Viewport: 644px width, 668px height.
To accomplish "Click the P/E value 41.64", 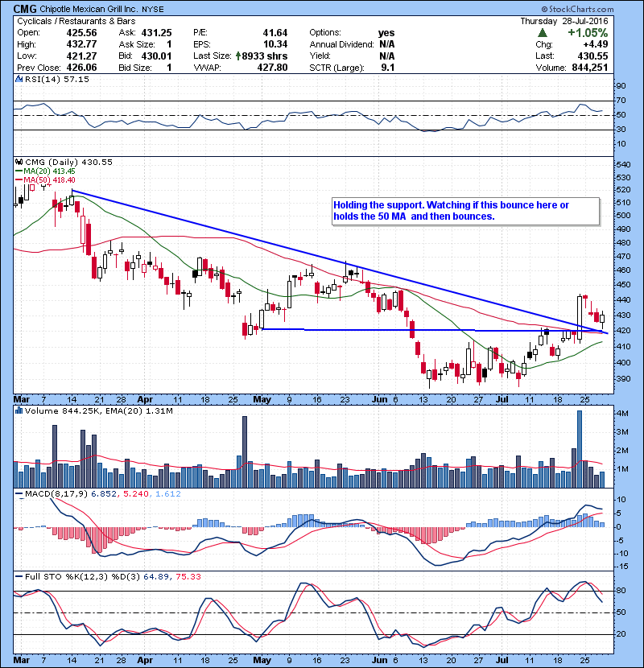I will click(275, 33).
